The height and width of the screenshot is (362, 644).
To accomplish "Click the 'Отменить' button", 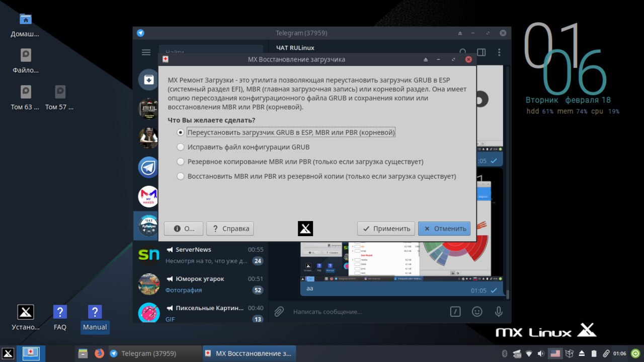I will [x=444, y=229].
